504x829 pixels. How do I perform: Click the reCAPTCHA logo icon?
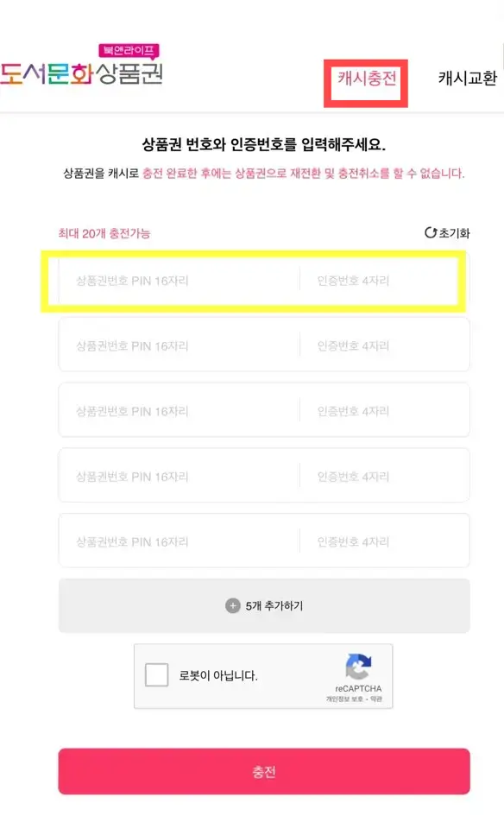359,665
